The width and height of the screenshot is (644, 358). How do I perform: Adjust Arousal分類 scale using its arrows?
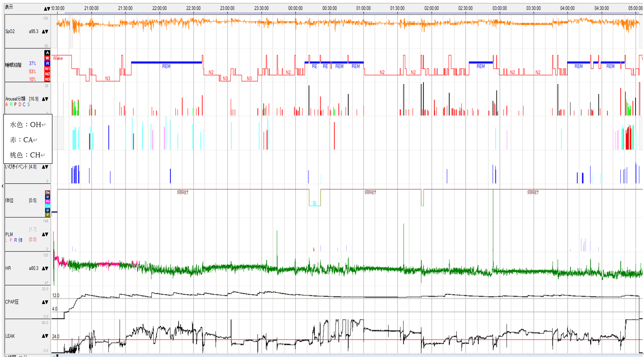(x=45, y=99)
